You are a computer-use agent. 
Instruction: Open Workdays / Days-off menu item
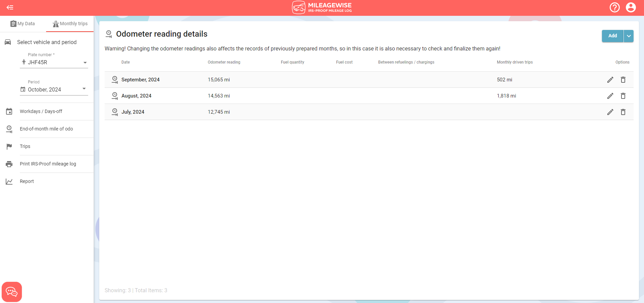point(41,111)
